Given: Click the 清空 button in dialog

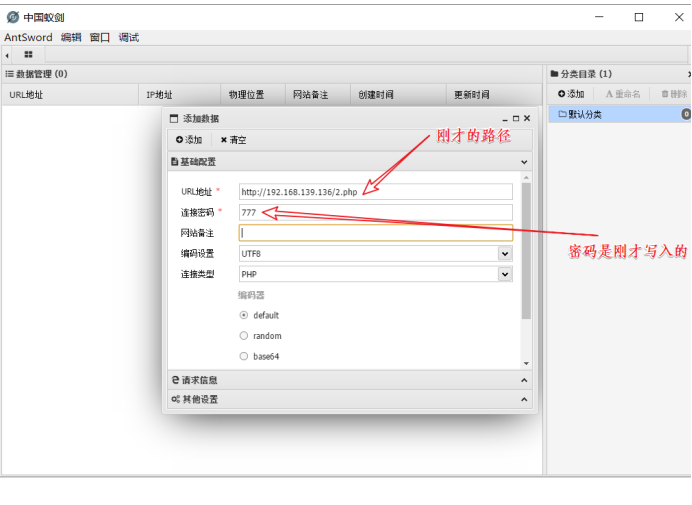Looking at the screenshot, I should point(233,140).
